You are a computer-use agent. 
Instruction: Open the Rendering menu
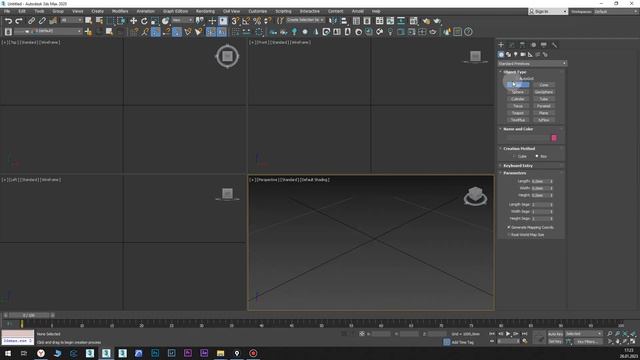(205, 11)
